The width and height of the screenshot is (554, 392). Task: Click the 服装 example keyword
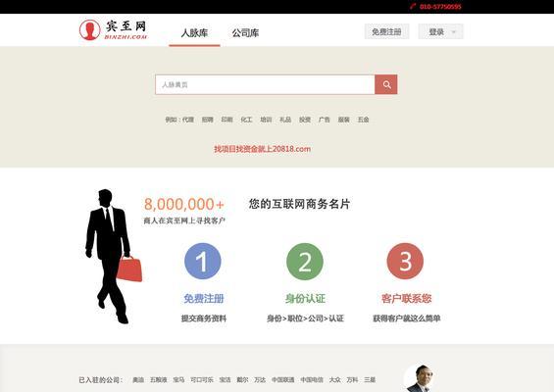coord(343,120)
